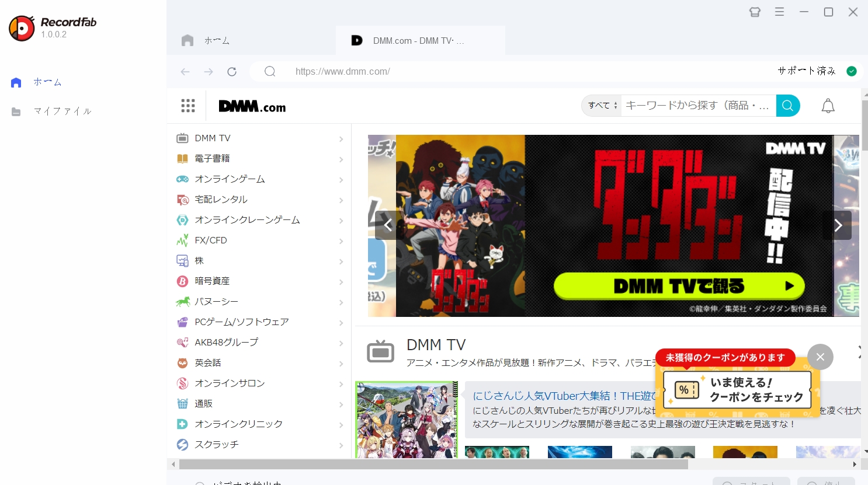868x485 pixels.
Task: Click the 暗号資産 bitcoin icon
Action: (x=182, y=281)
